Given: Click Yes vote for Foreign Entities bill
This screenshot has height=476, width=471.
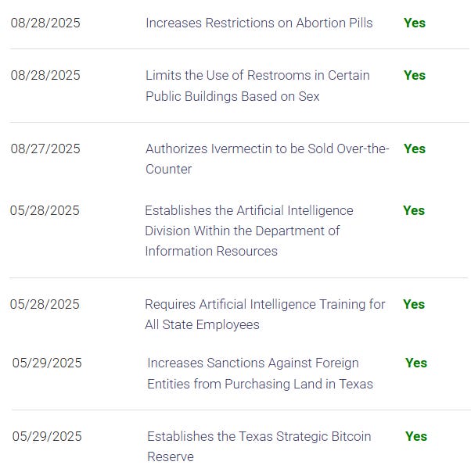Looking at the screenshot, I should click(x=416, y=363).
